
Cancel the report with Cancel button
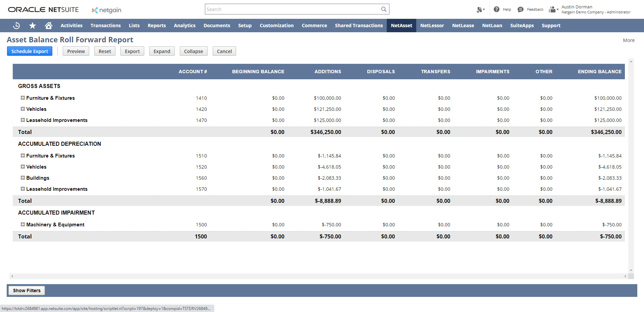224,51
